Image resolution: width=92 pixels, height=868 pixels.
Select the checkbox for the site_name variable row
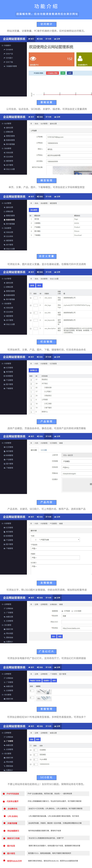pos(31,298)
